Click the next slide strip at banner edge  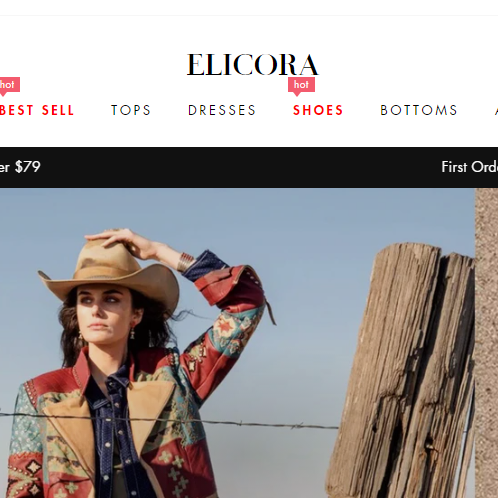click(x=486, y=343)
